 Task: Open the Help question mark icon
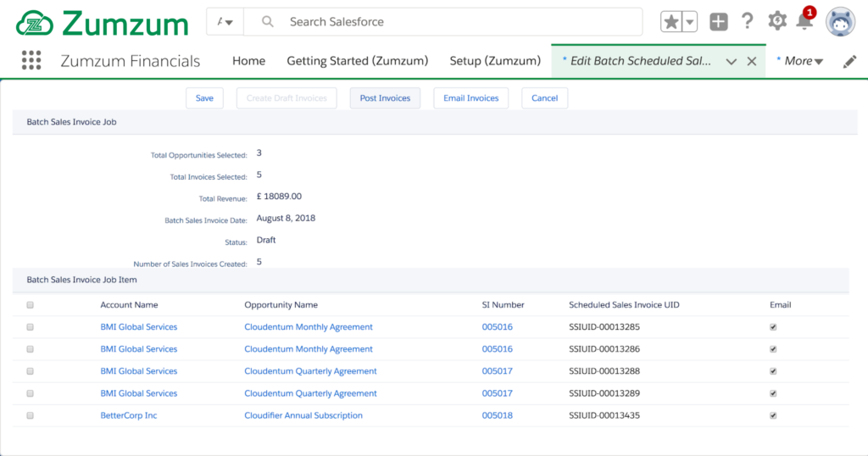coord(748,21)
